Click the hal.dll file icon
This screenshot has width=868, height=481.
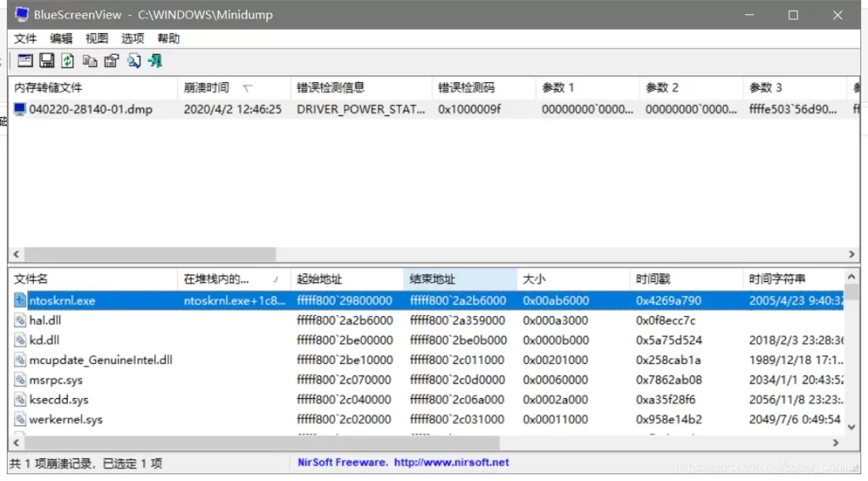point(20,320)
